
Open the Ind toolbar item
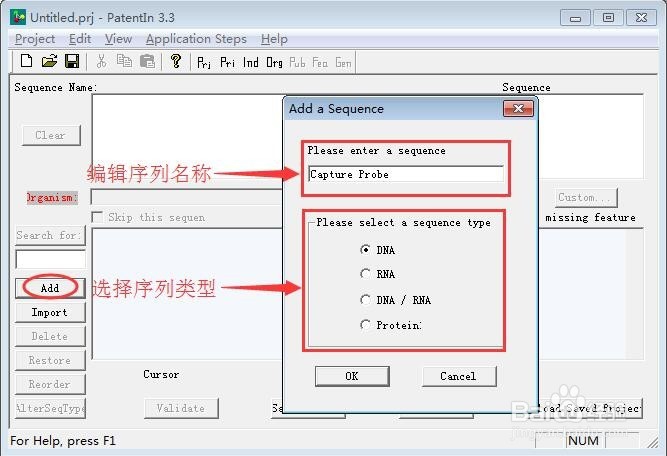point(251,63)
